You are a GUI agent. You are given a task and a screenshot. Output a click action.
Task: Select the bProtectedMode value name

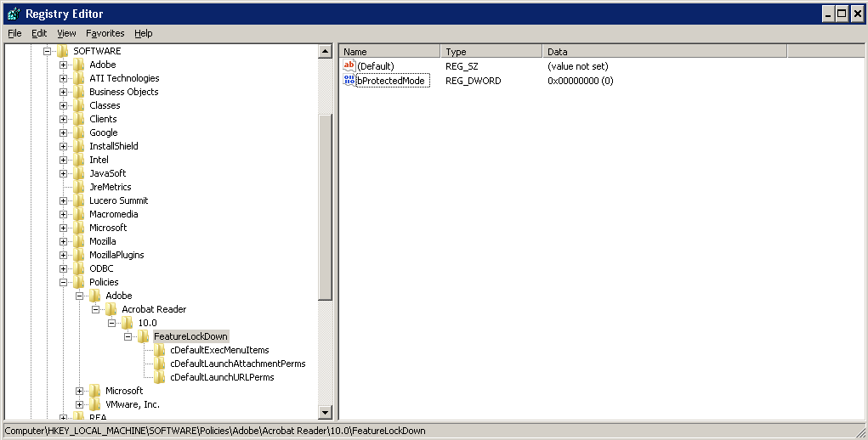click(x=393, y=81)
